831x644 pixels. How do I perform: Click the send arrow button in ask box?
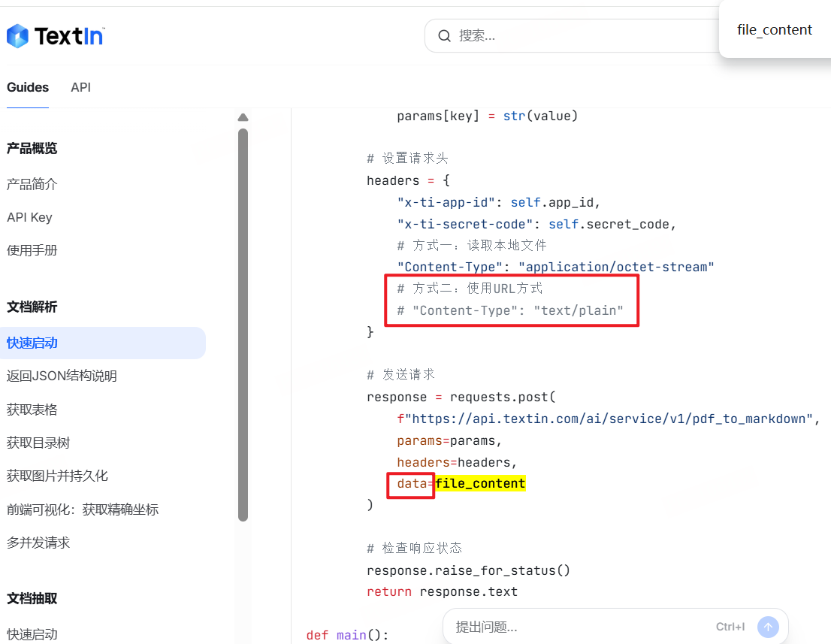(768, 627)
